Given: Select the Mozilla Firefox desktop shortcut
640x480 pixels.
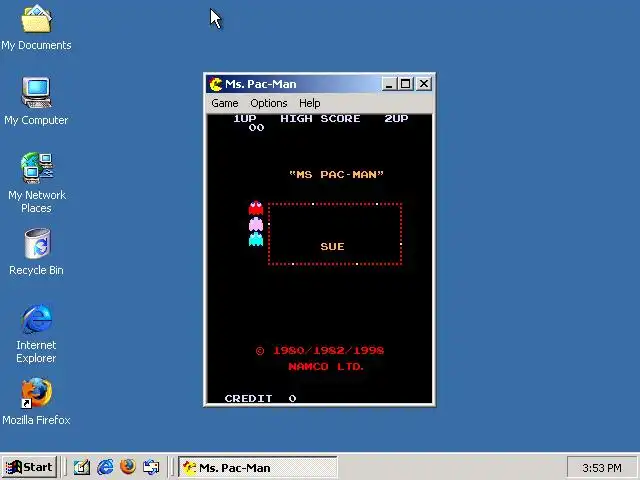Looking at the screenshot, I should pos(36,402).
